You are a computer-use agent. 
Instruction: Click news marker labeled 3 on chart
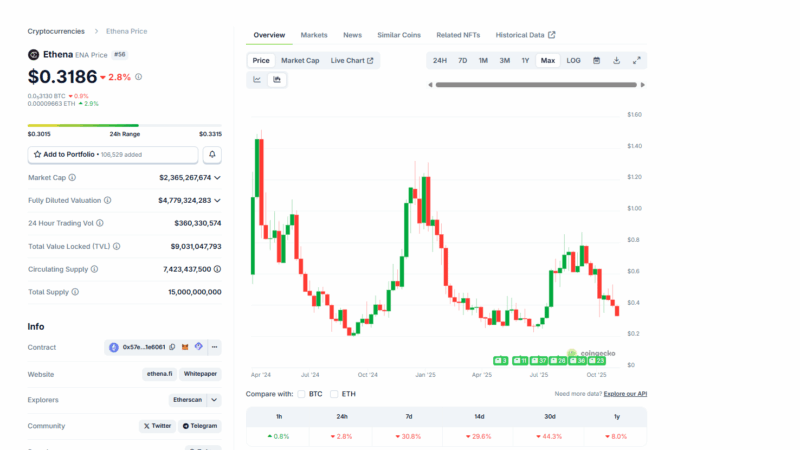(501, 361)
